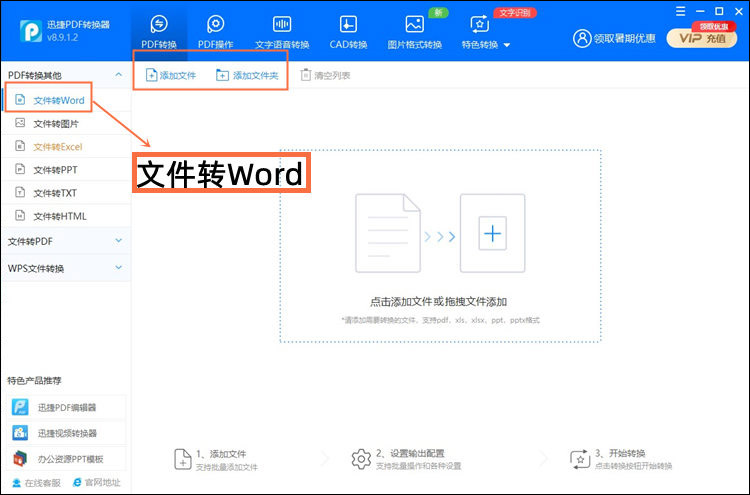Open 官网地址 website link
This screenshot has height=495, width=750.
[97, 483]
